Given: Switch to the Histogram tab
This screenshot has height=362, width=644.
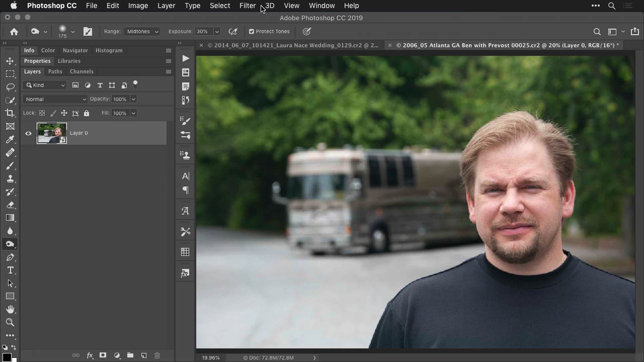Looking at the screenshot, I should (x=109, y=50).
